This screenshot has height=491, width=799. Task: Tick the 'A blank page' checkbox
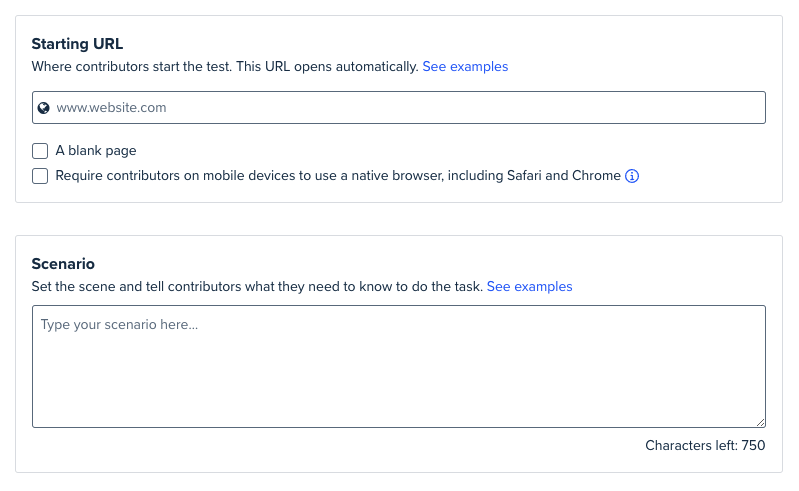[40, 151]
